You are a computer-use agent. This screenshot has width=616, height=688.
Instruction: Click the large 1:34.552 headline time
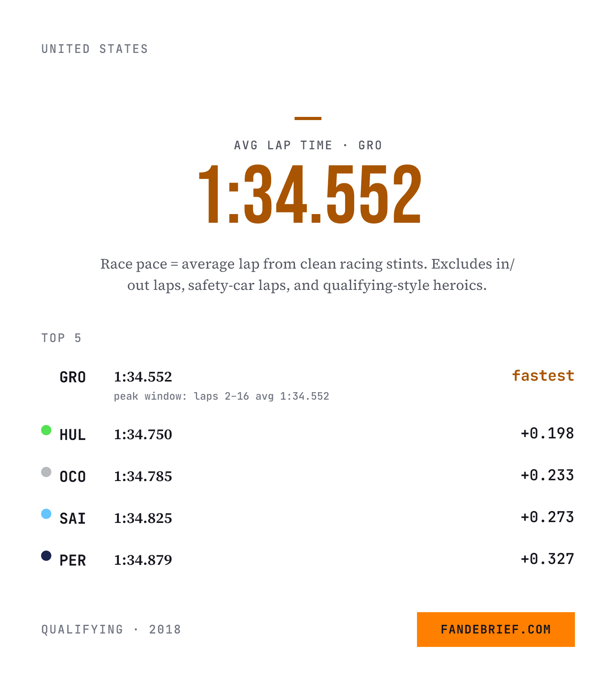(x=310, y=194)
